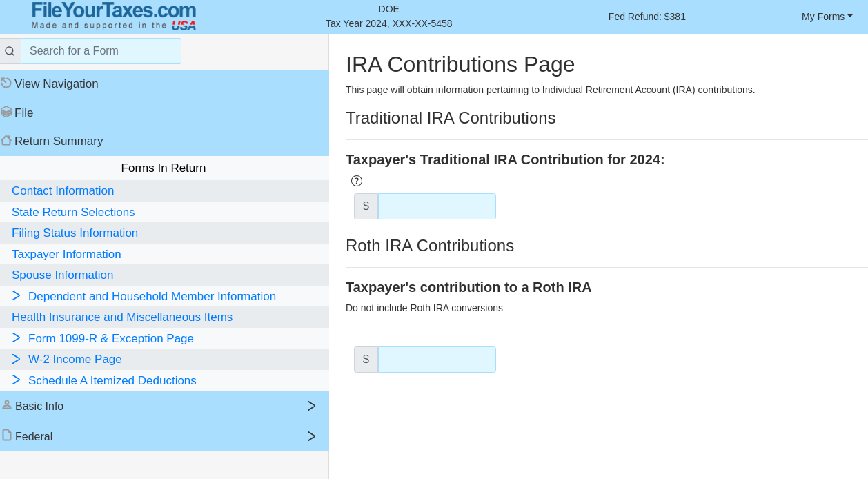Select the clock icon next to View Navigation
The height and width of the screenshot is (479, 868).
(6, 82)
